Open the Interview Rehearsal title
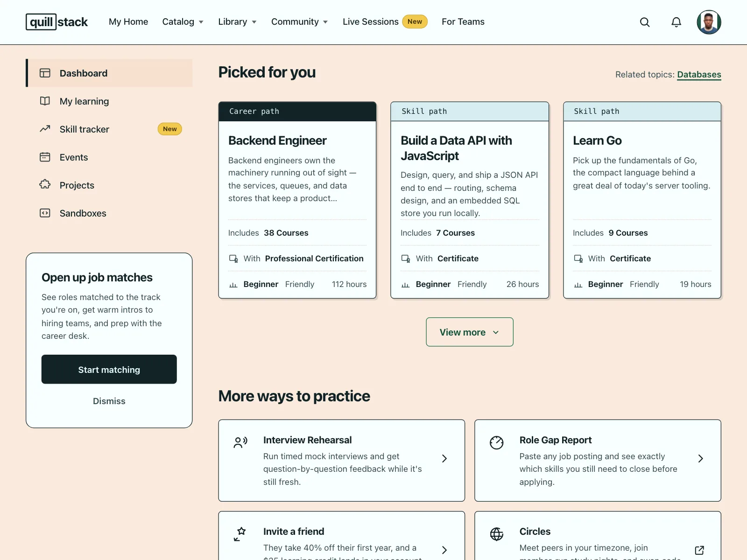This screenshot has height=560, width=747. [x=307, y=440]
